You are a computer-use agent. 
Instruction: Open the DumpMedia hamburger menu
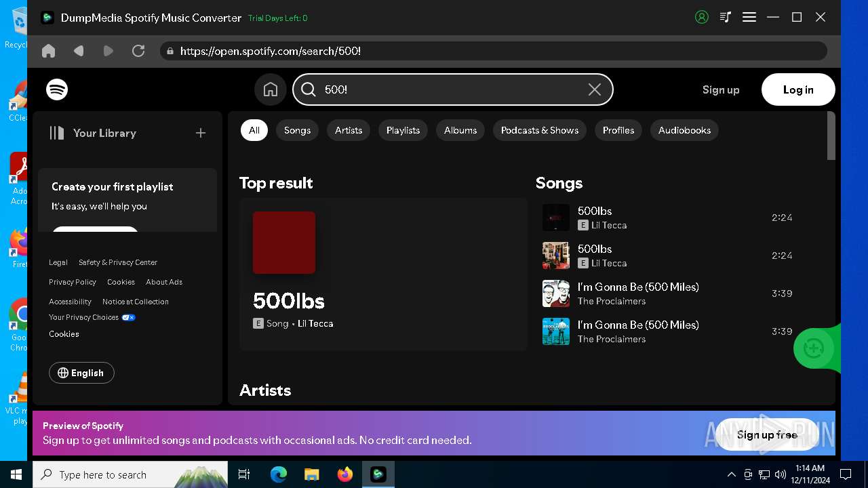pyautogui.click(x=749, y=18)
